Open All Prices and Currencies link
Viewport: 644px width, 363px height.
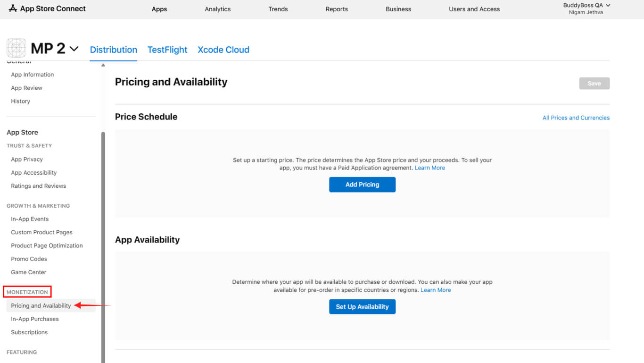tap(576, 118)
